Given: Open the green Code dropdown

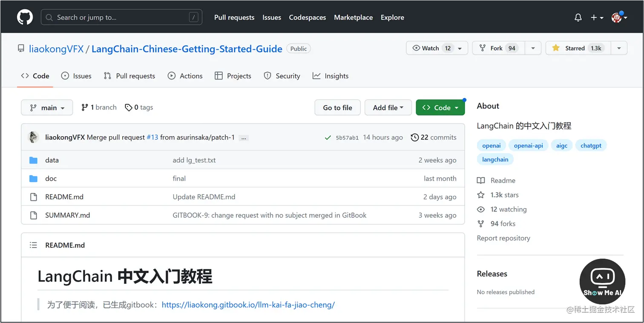Looking at the screenshot, I should click(x=440, y=108).
